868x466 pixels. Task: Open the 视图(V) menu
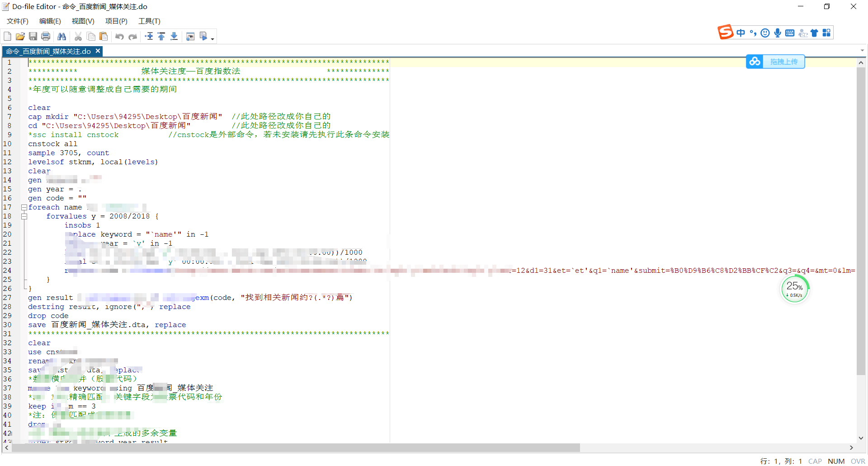click(x=83, y=21)
